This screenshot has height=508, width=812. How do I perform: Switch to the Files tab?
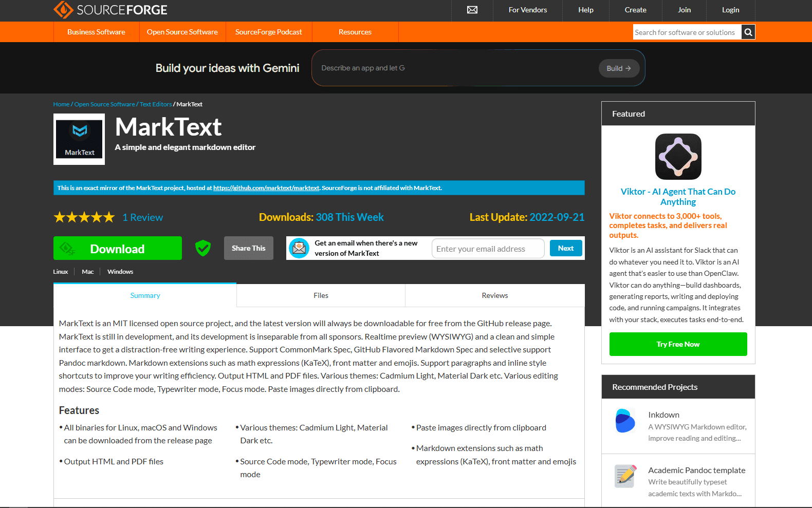321,295
